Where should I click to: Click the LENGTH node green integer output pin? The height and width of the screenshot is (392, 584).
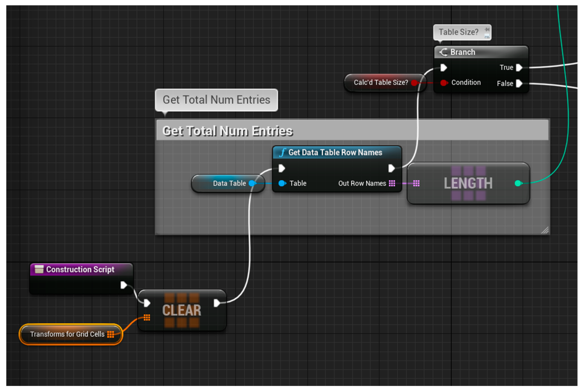518,183
